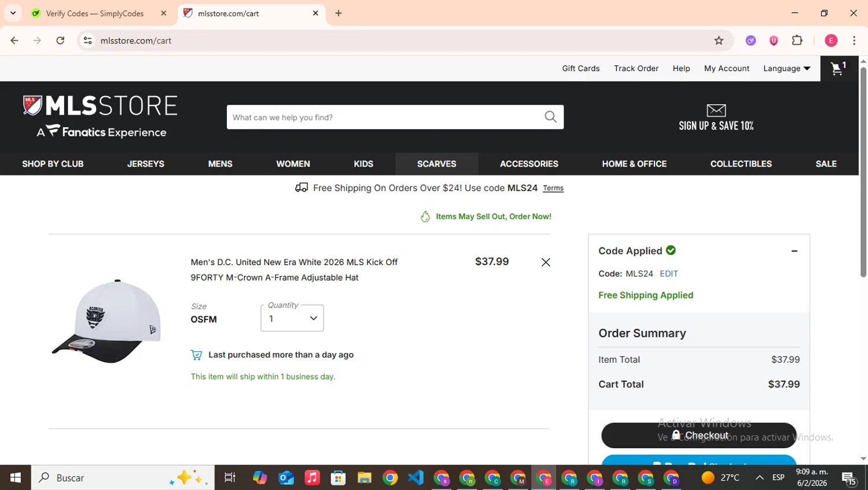868x490 pixels.
Task: Collapse the Code Applied section
Action: (795, 251)
